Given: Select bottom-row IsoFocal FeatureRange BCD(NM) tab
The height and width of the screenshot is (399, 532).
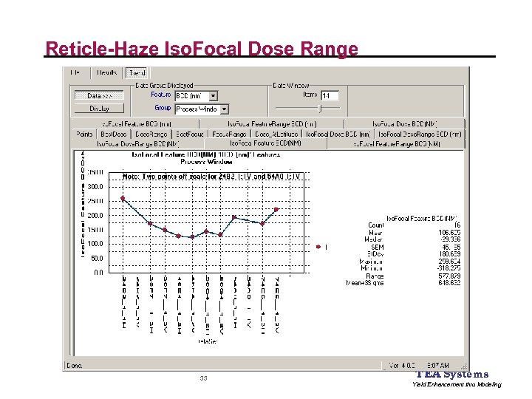Looking at the screenshot, I should 396,144.
